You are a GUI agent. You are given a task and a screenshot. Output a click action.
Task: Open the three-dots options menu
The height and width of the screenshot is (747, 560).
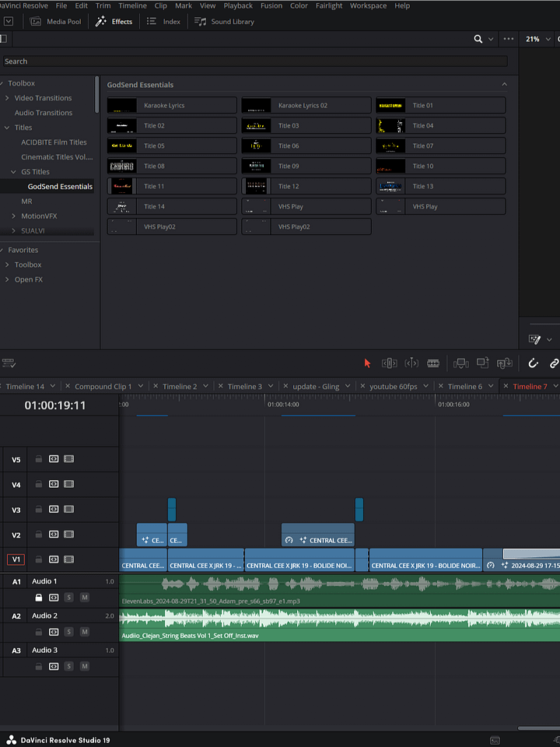[509, 39]
